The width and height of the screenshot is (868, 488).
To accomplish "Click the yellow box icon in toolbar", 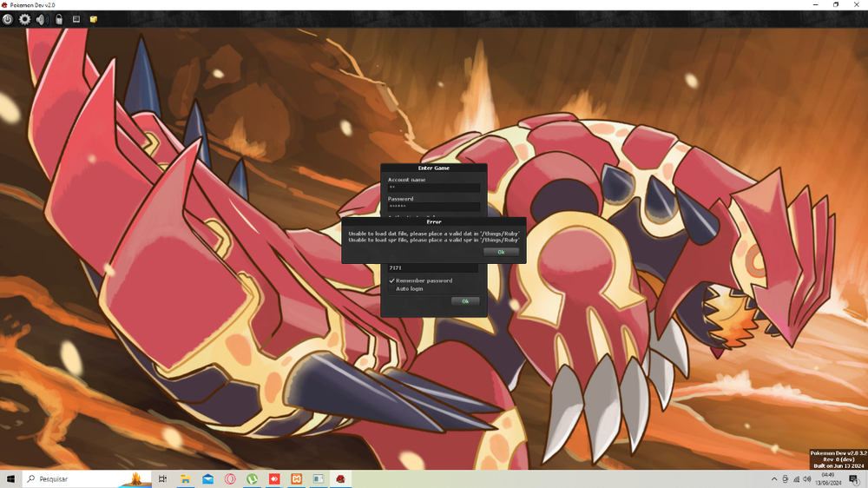I will (93, 19).
